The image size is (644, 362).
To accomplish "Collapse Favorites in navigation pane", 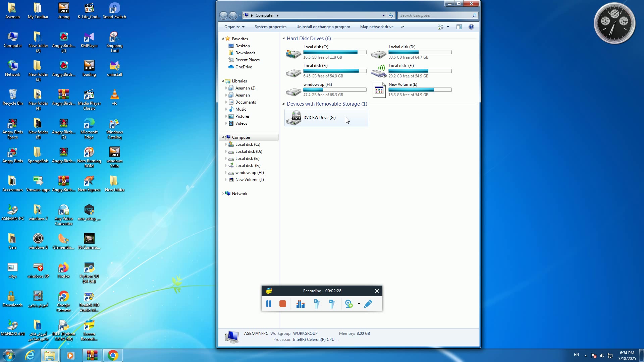I will coord(223,39).
